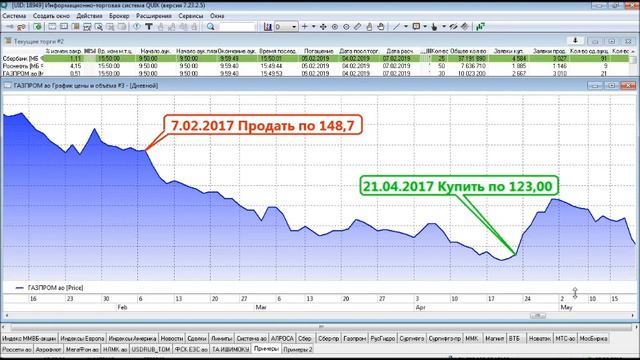Switch to the Примеры 2 tab

click(298, 349)
